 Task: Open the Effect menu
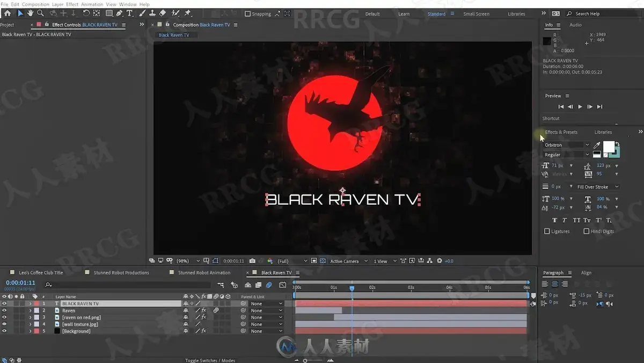pyautogui.click(x=72, y=4)
